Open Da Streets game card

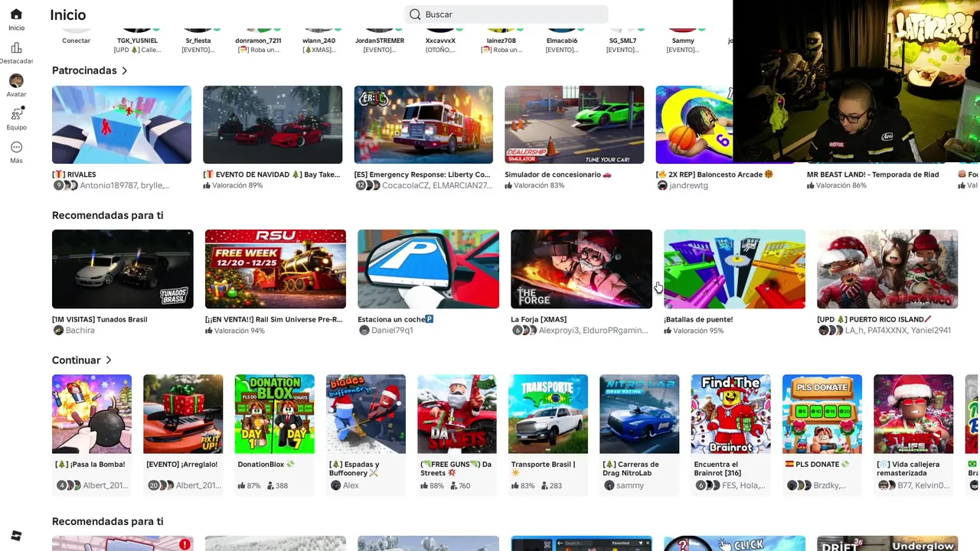point(457,434)
